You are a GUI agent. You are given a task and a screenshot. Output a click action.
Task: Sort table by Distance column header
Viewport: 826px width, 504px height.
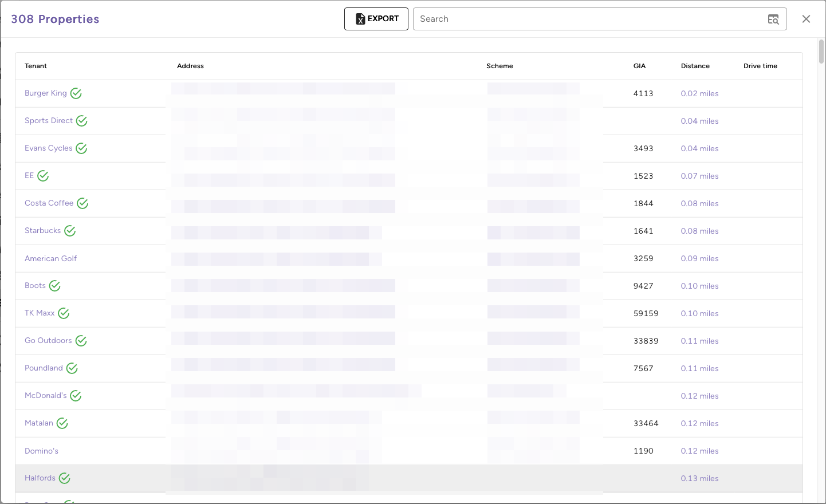(695, 66)
